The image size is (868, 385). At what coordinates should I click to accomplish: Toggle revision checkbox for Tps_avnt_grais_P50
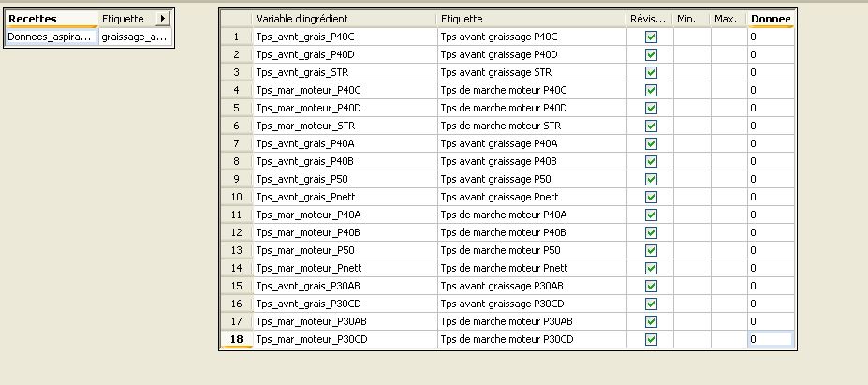pos(651,179)
